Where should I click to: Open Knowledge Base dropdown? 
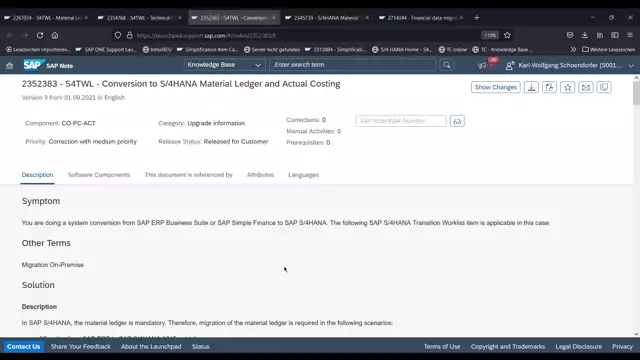point(224,65)
